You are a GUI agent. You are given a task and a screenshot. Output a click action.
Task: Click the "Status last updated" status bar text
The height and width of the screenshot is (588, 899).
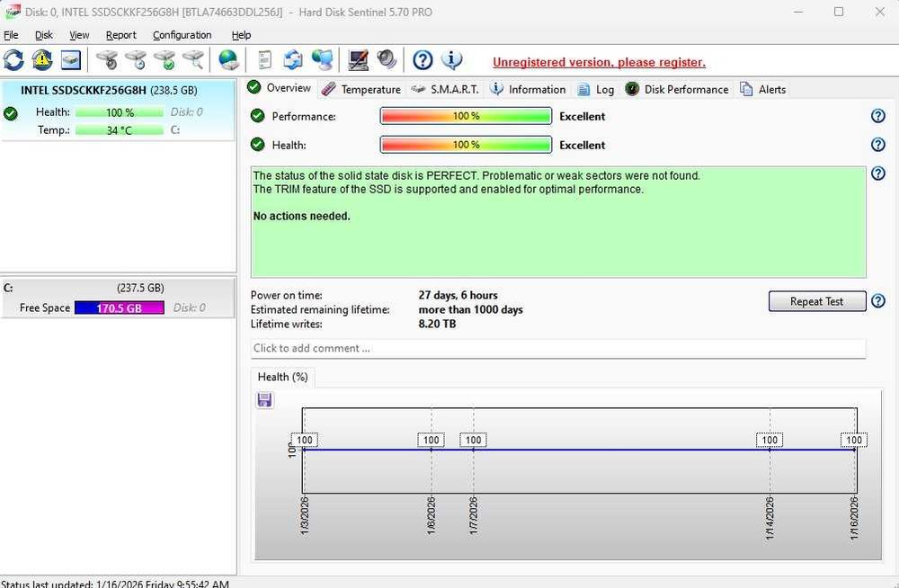(115, 584)
